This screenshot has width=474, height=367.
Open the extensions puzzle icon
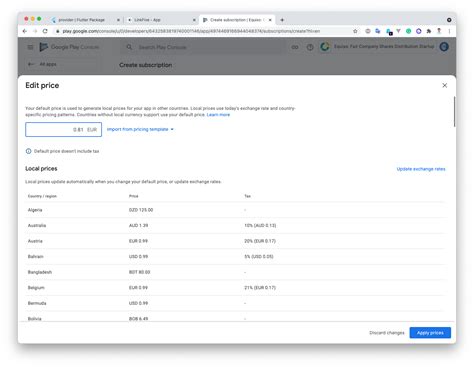tap(429, 31)
